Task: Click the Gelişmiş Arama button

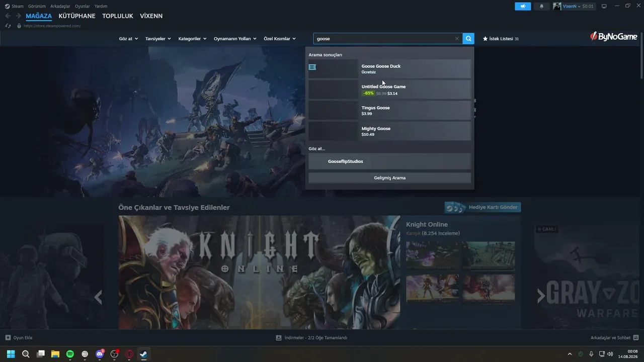Action: [390, 178]
